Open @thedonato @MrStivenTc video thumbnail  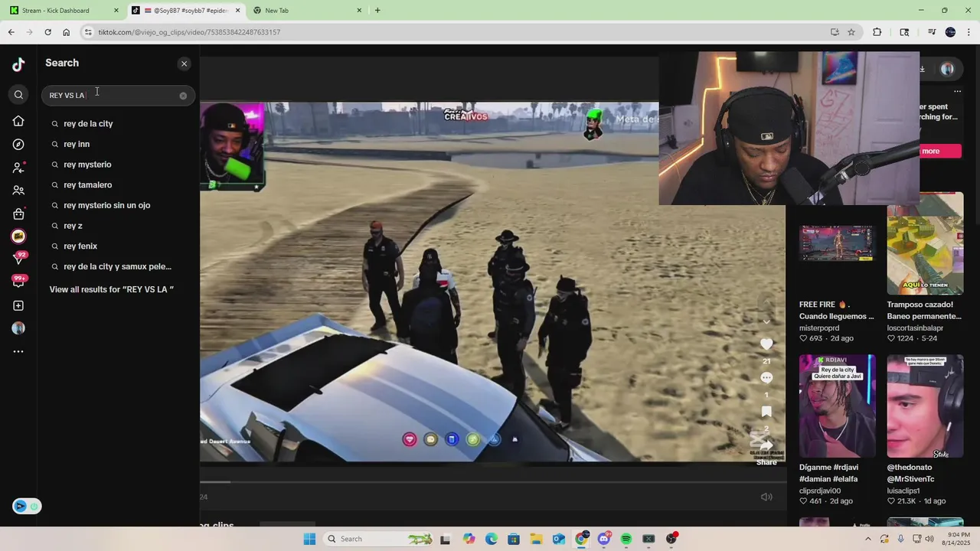tap(925, 406)
